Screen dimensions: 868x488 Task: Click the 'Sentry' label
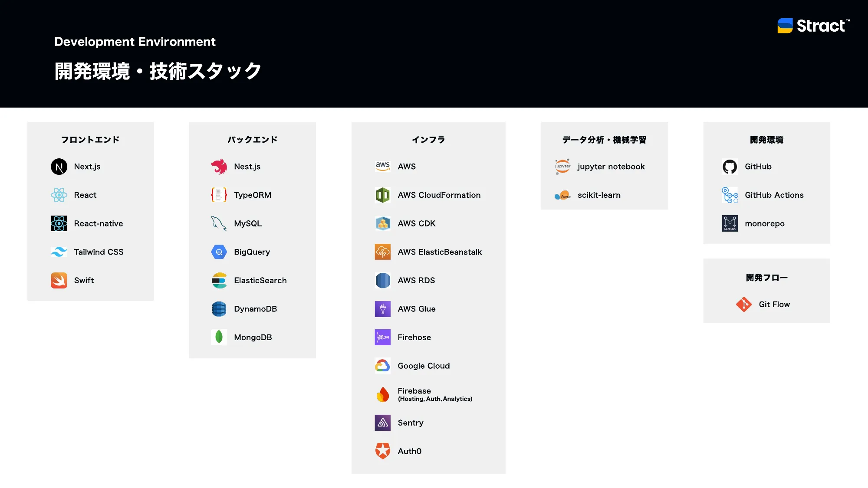click(411, 423)
